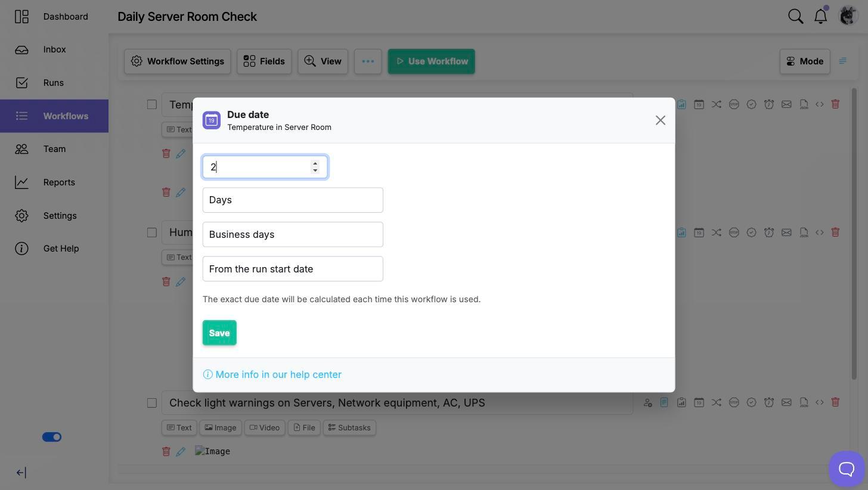Toggle the blue switch in the sidebar
Screen dimensions: 868x490
click(52, 437)
